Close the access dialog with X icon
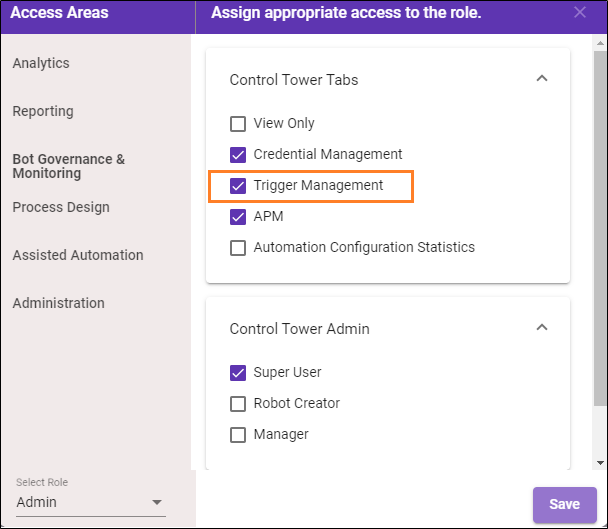This screenshot has width=608, height=529. click(x=580, y=13)
